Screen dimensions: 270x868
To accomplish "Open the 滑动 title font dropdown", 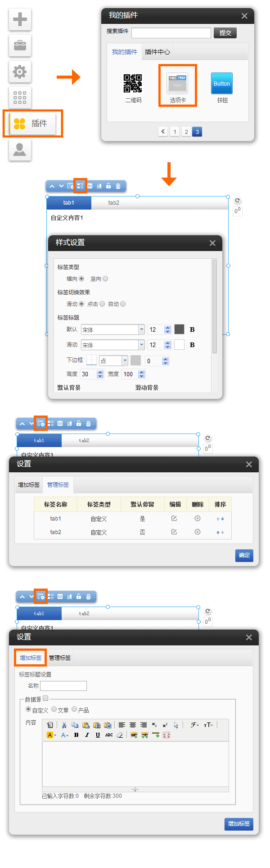I will tap(141, 345).
